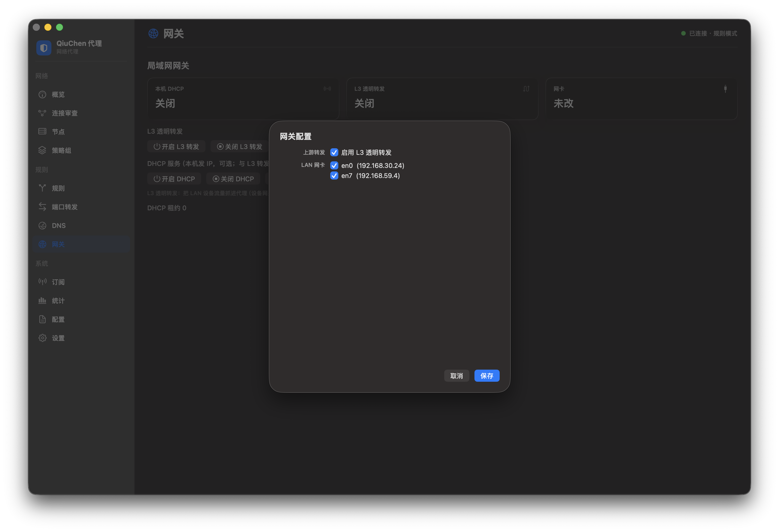Viewport: 779px width, 532px height.
Task: Click the 节点 server icon
Action: coord(42,131)
